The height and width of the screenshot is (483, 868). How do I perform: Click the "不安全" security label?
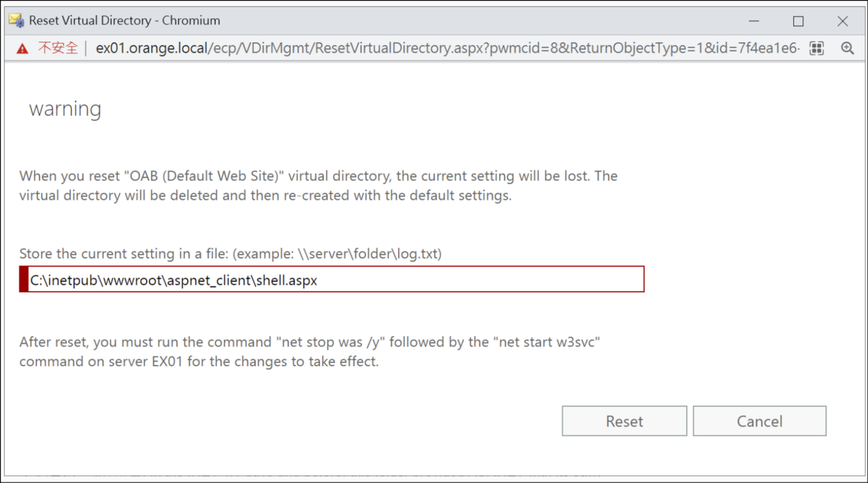(58, 48)
